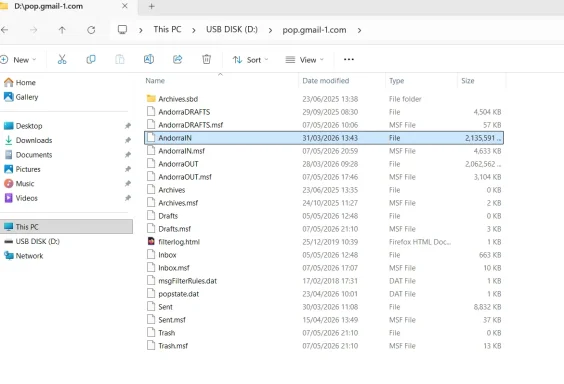Viewport: 564px width, 384px height.
Task: Expand chevron after USB DISK (D:) breadcrumb
Action: pos(270,30)
